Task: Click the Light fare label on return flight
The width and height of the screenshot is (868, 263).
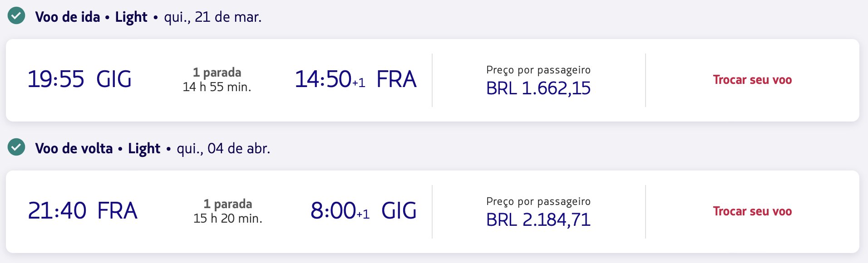Action: (144, 149)
